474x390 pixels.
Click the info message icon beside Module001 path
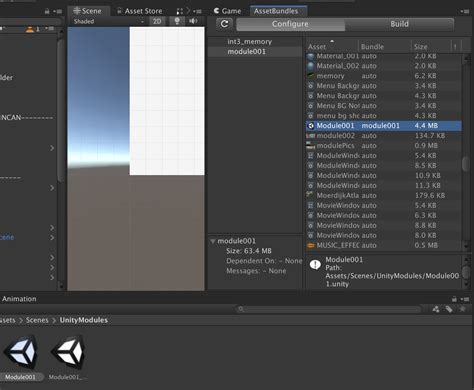point(315,264)
